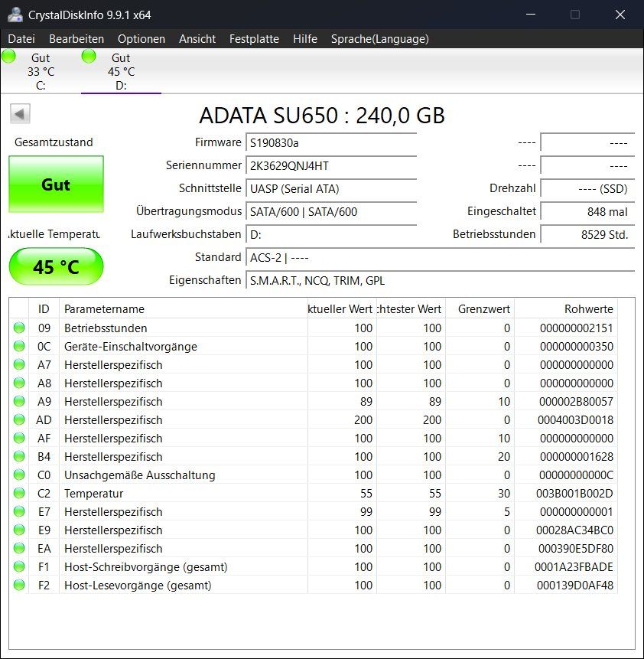The image size is (644, 659).
Task: Click the Gesamtzustand label
Action: coord(54,142)
